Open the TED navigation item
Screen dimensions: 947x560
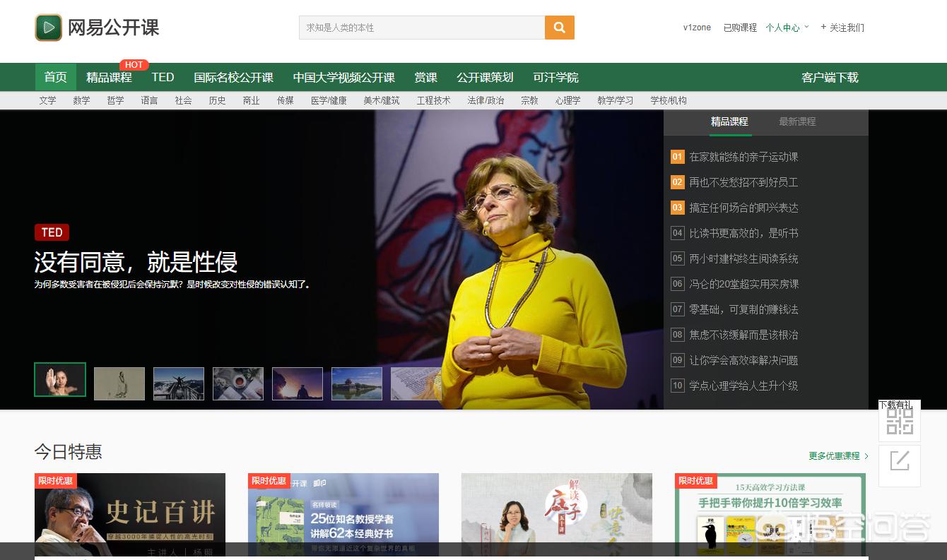tap(163, 77)
